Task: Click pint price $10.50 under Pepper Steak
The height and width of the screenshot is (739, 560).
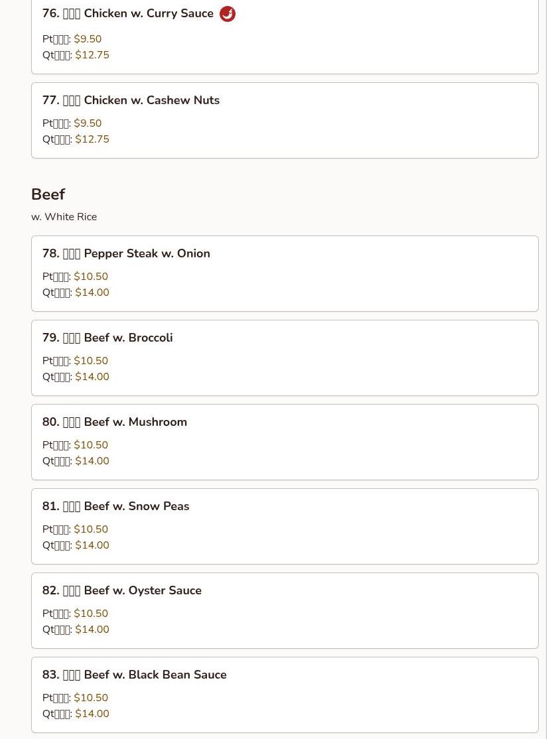Action: (x=91, y=277)
